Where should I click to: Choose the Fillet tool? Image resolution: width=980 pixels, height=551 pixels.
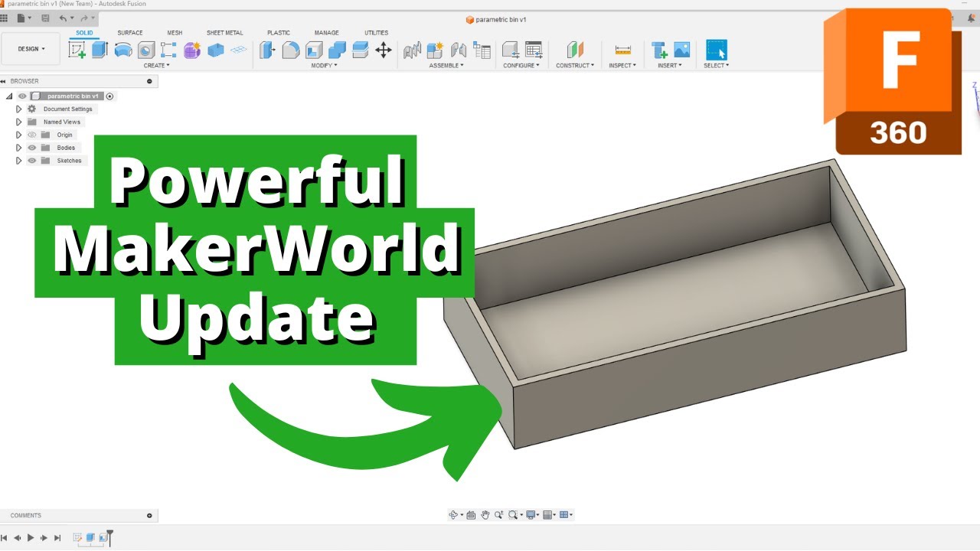point(291,51)
